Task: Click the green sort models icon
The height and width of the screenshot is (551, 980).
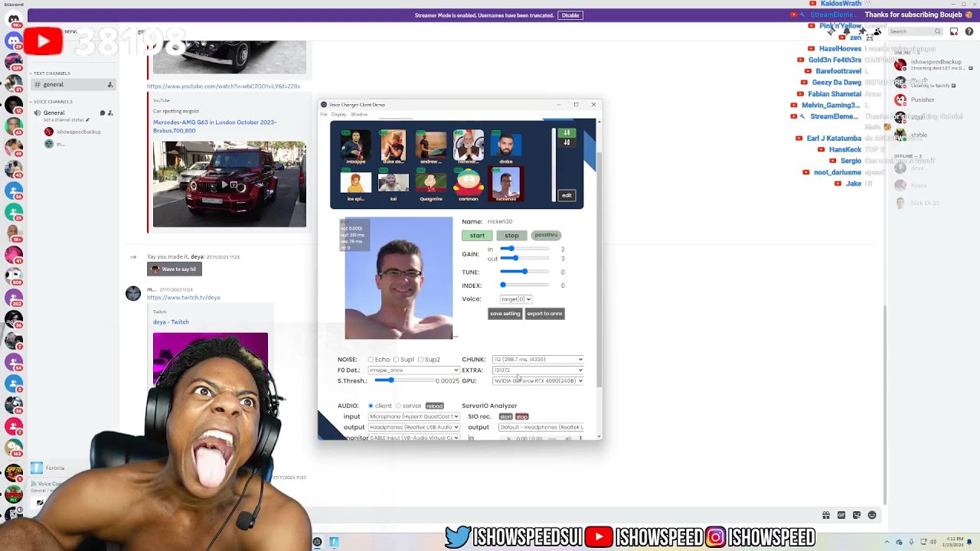Action: point(567,133)
